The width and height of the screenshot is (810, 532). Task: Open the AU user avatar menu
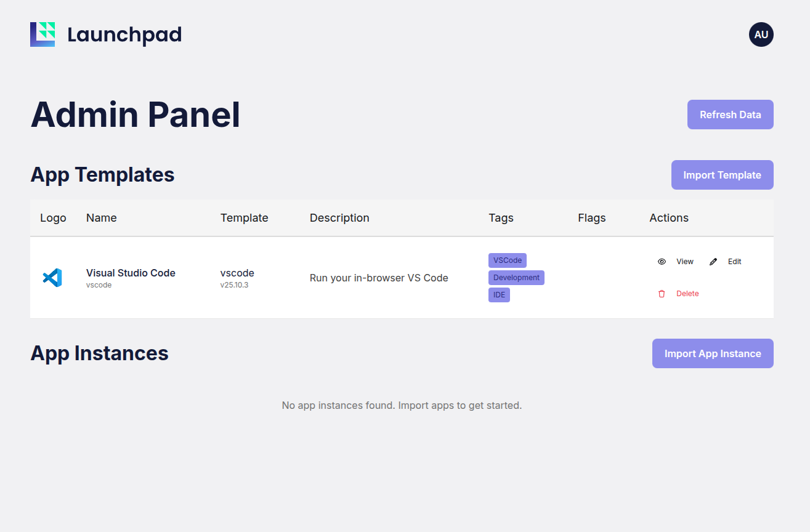[761, 34]
